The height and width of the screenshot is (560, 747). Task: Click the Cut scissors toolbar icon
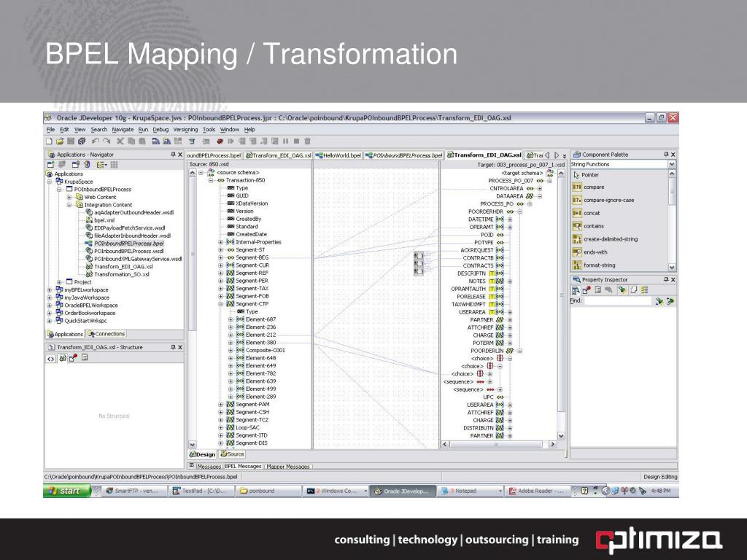click(120, 141)
